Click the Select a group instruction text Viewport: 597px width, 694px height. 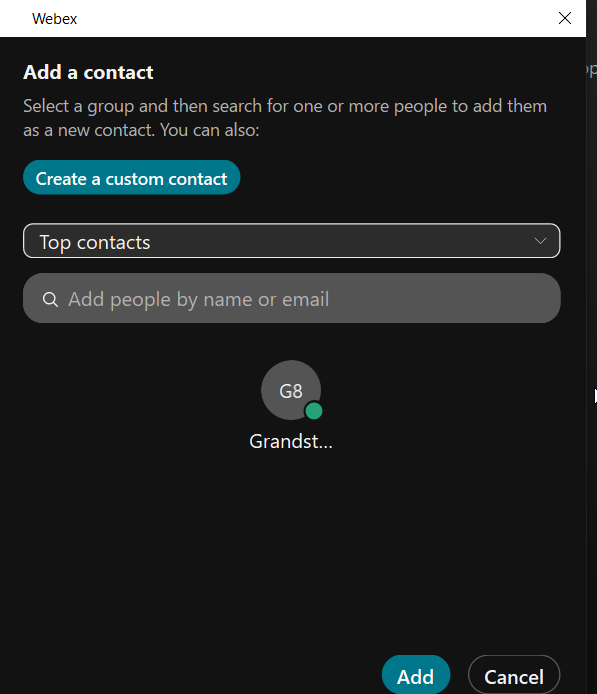pyautogui.click(x=285, y=118)
